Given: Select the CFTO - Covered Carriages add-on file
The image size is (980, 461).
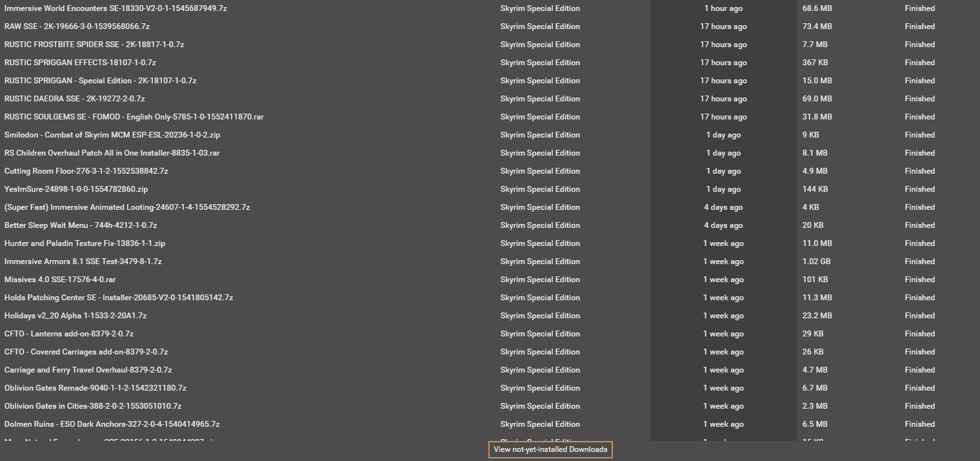Looking at the screenshot, I should point(86,352).
